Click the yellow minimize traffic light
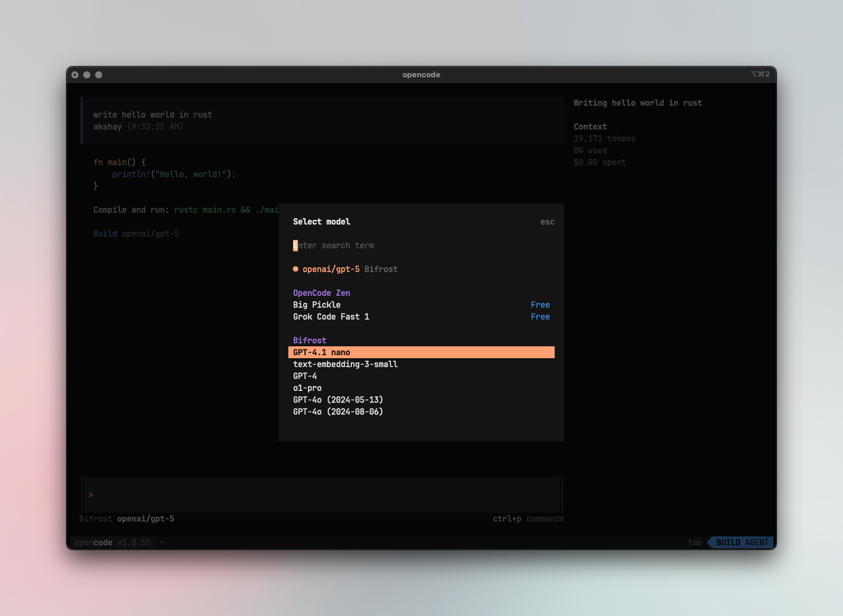This screenshot has height=616, width=843. [87, 75]
